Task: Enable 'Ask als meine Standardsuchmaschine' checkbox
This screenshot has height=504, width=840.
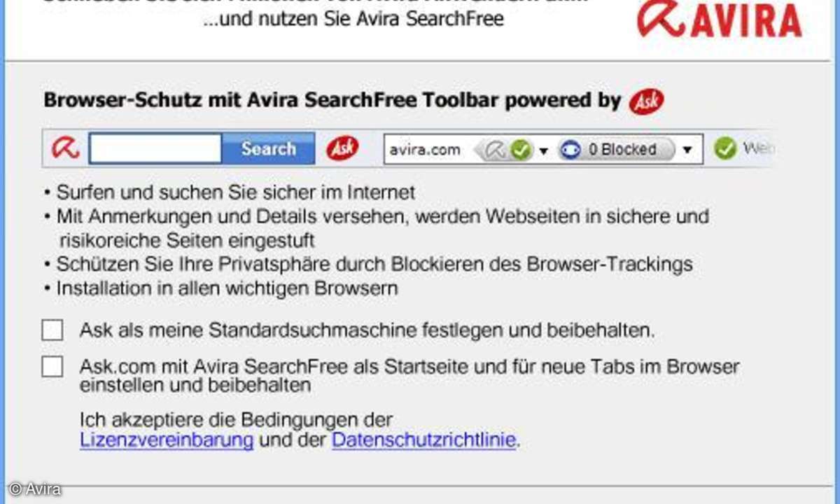Action: tap(52, 330)
